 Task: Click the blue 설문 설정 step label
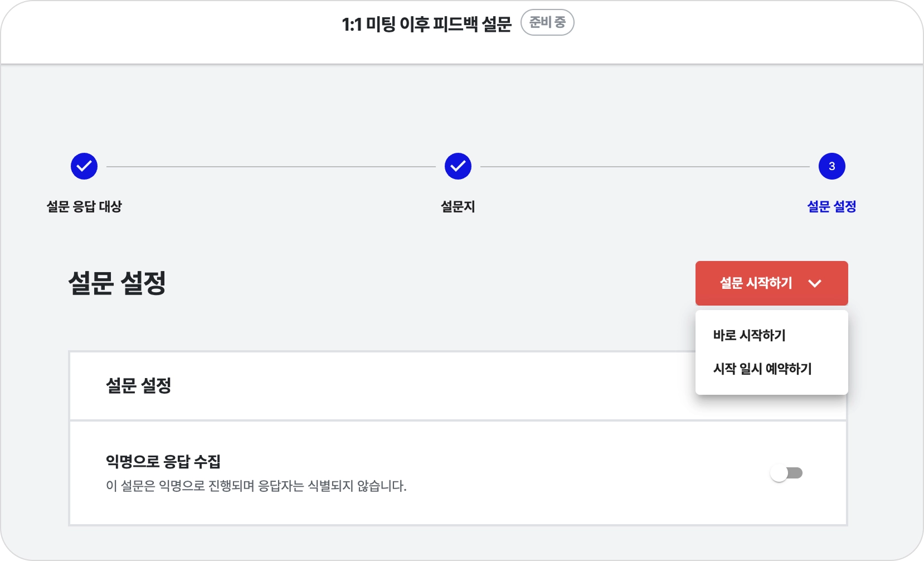click(x=831, y=206)
